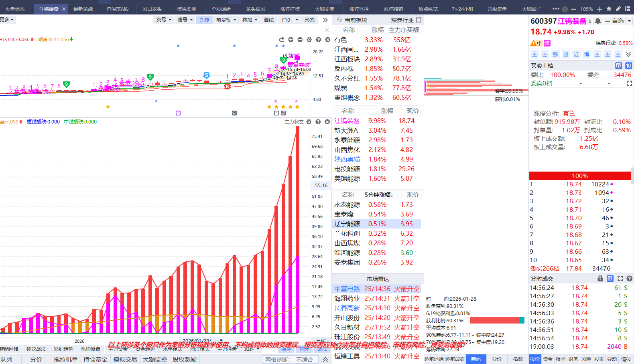Image resolution: width=634 pixels, height=364 pixels.
Task: Click the lock icon in 分时成交 header
Action: (x=600, y=279)
